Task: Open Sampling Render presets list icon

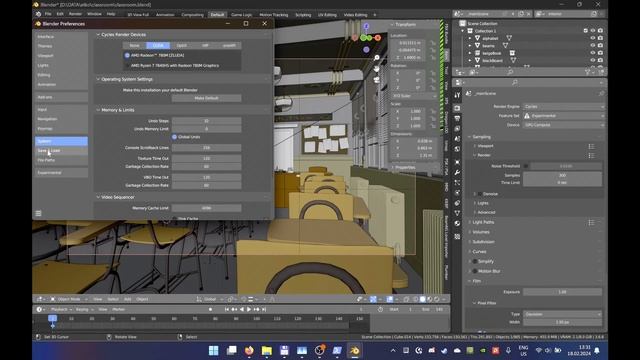Action: point(591,156)
